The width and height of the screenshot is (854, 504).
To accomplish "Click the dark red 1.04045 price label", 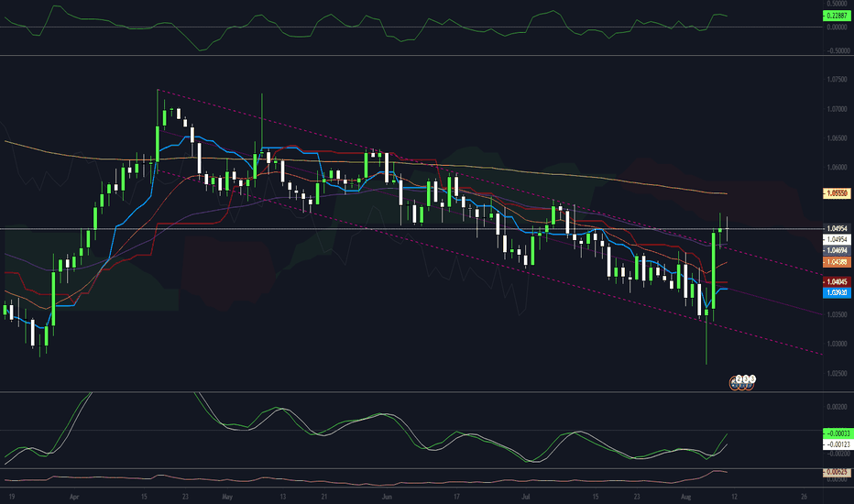I will [x=836, y=281].
